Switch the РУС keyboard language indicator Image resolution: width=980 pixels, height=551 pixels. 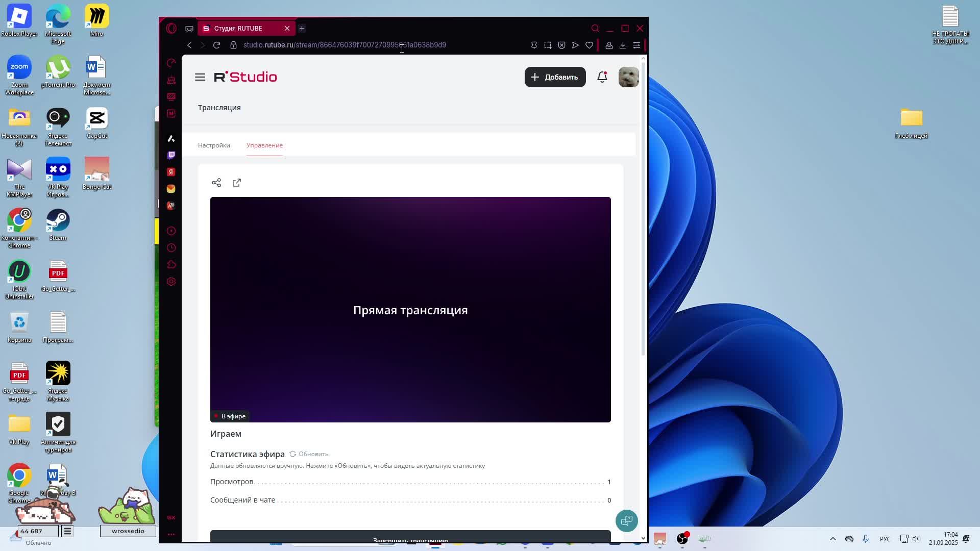885,539
